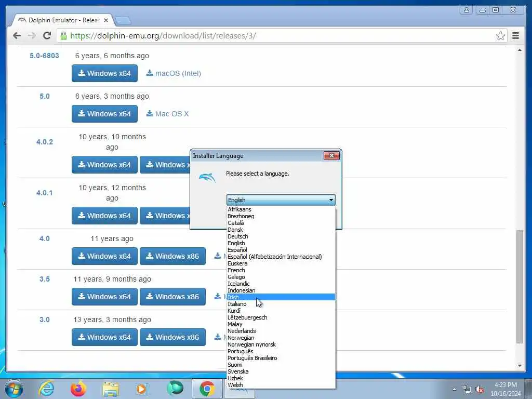Download Windows x86 for version 3.0
Image resolution: width=532 pixels, height=399 pixels.
click(172, 337)
